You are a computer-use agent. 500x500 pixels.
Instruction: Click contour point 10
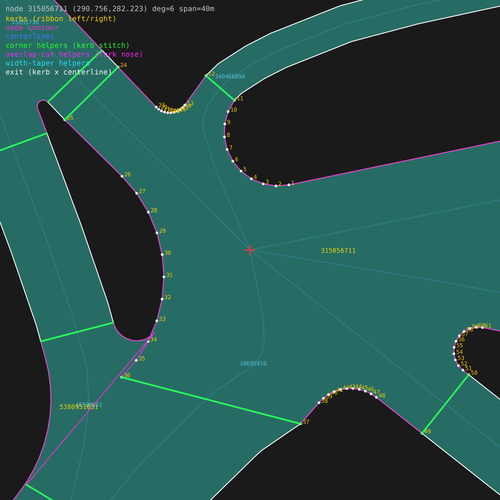(228, 112)
